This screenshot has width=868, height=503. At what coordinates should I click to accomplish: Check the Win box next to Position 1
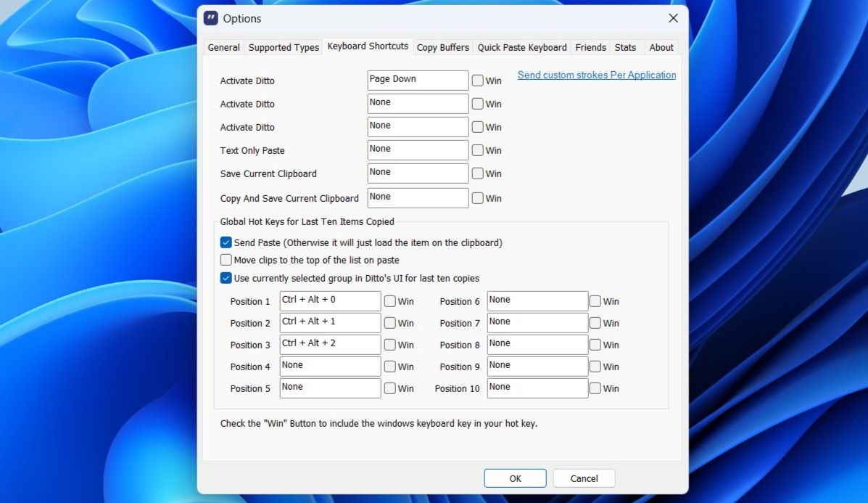390,300
